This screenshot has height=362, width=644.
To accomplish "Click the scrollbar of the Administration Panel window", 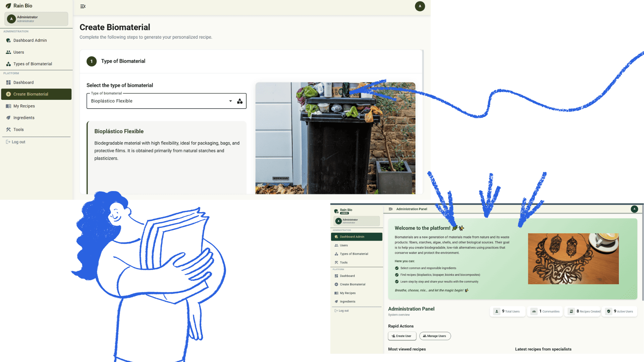I will pos(642,252).
